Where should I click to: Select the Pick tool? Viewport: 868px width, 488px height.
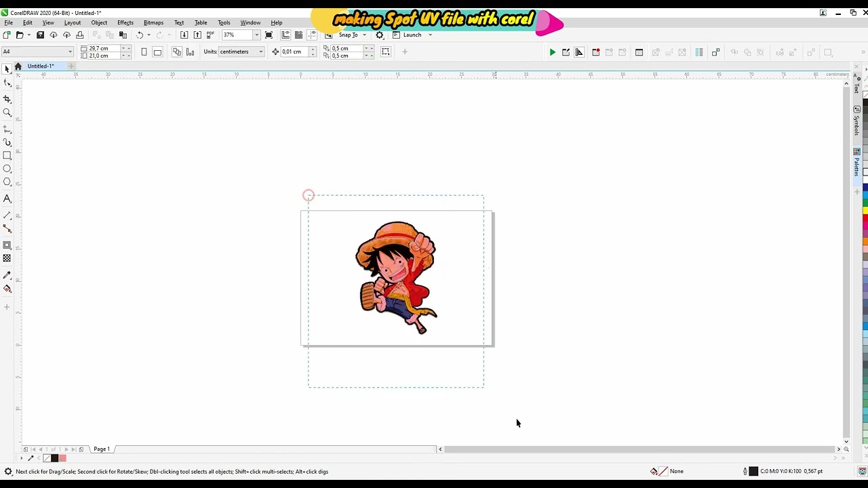tap(7, 69)
